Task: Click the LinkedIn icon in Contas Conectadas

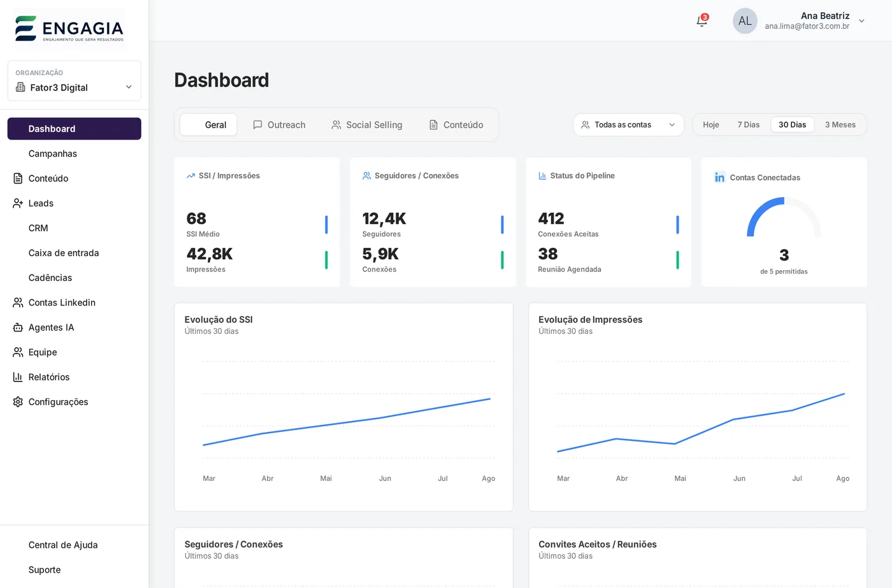Action: (719, 177)
